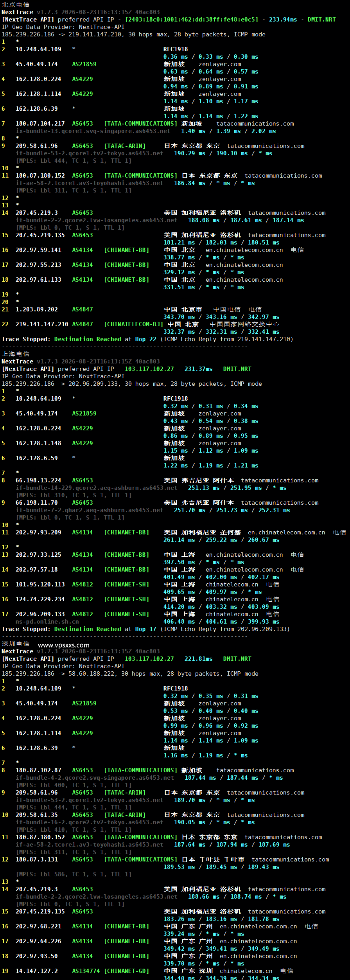Screen dimensions: 350x980
Task: Click the 221.81ms API latency value
Action: pos(198,659)
